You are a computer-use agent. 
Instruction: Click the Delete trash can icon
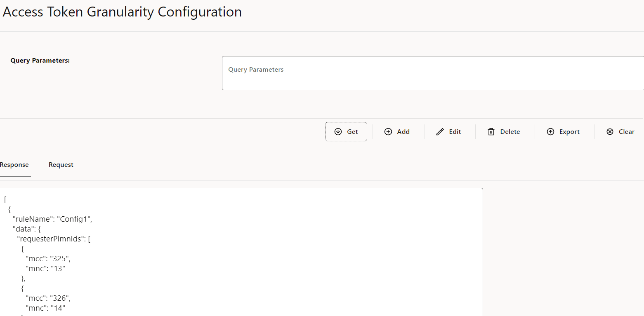coord(491,131)
